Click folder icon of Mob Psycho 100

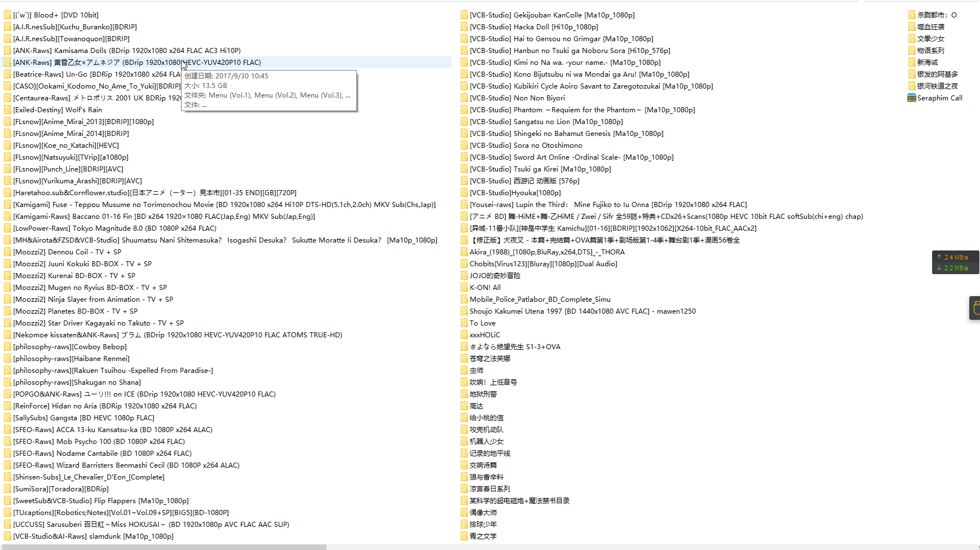[7, 442]
